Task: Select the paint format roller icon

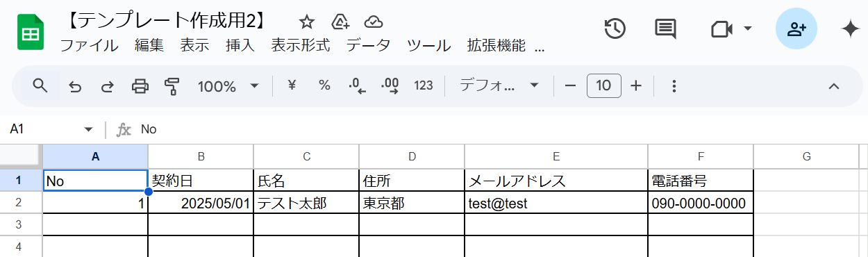Action: 172,86
